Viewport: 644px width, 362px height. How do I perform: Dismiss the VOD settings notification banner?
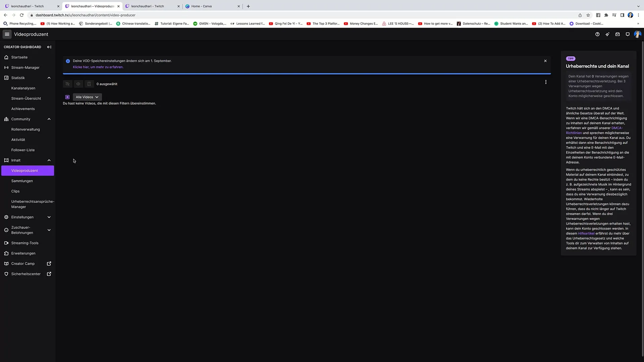click(545, 61)
